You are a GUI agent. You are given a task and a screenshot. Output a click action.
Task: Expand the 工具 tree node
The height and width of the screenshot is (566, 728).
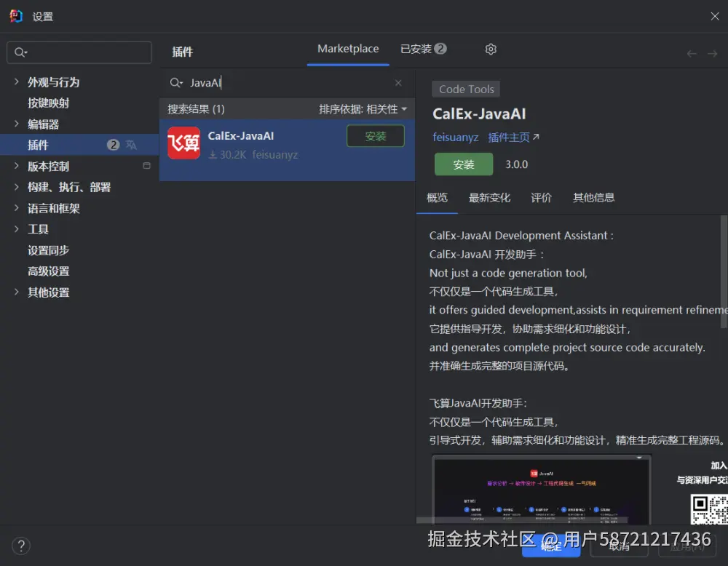point(16,228)
